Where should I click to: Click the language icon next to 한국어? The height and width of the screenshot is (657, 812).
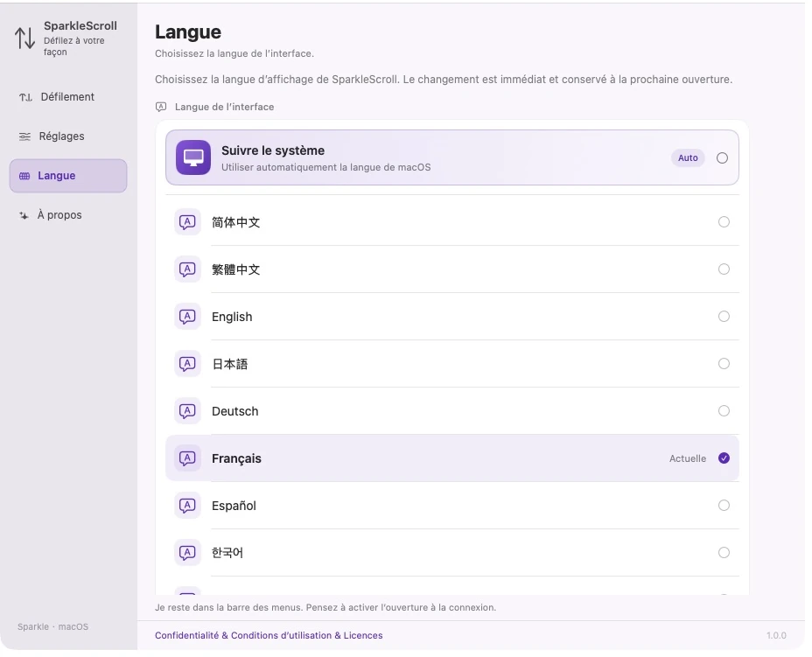187,552
